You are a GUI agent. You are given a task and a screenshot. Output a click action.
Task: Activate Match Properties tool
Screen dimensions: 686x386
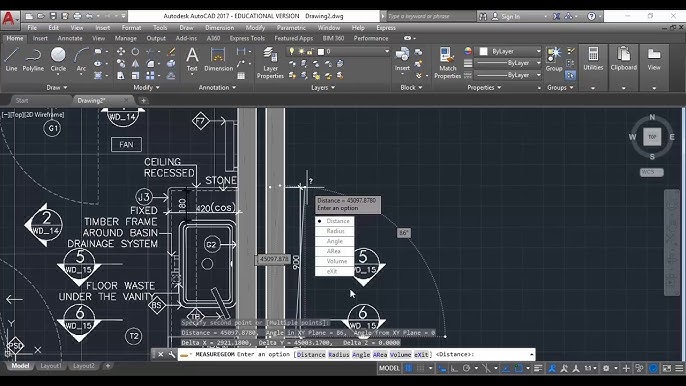448,63
